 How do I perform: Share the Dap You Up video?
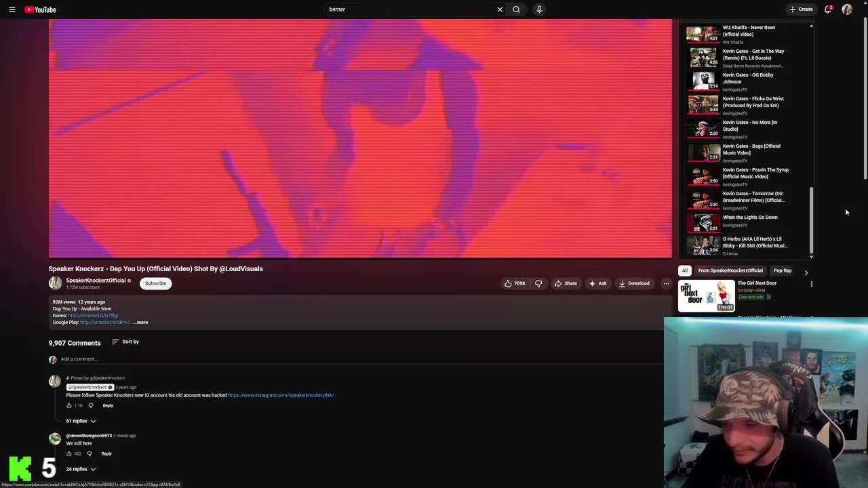tap(566, 283)
